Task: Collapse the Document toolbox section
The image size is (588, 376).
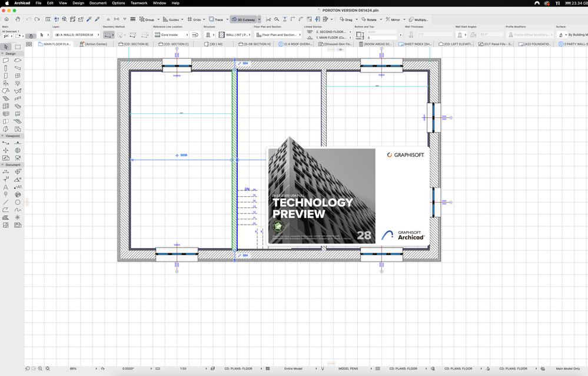Action: (x=2, y=164)
